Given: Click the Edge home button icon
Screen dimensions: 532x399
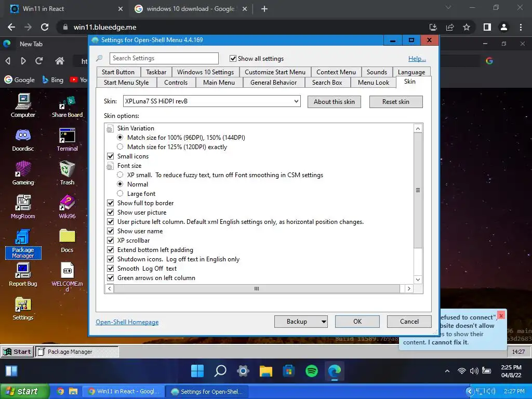Looking at the screenshot, I should coord(60,61).
